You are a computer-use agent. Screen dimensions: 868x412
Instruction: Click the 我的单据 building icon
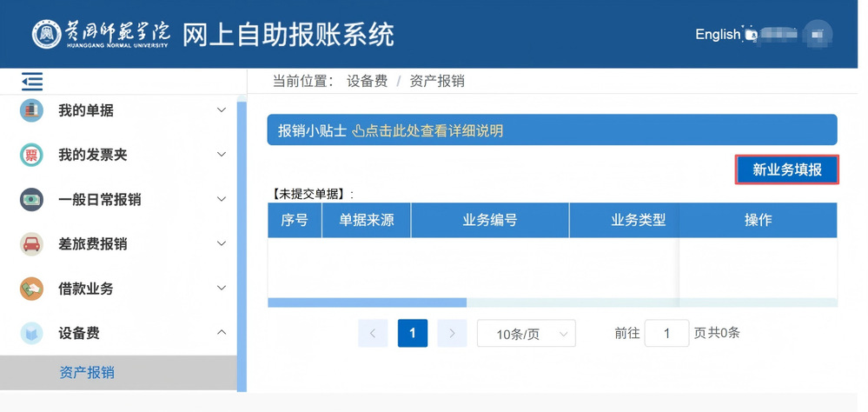click(x=31, y=110)
